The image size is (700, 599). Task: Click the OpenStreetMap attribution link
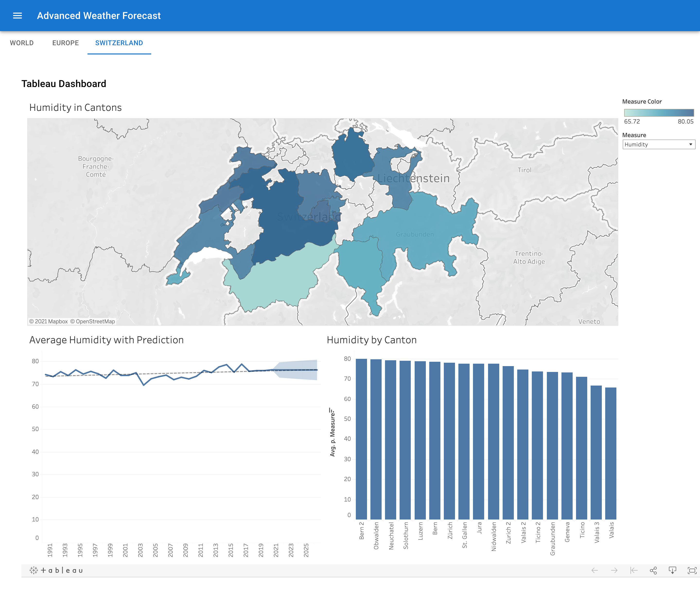click(x=93, y=321)
